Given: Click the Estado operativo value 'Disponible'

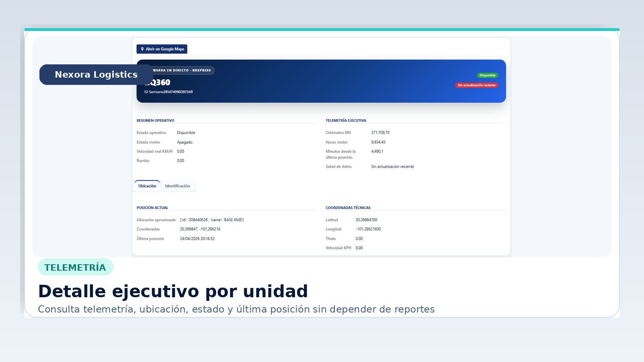Looking at the screenshot, I should pyautogui.click(x=186, y=133).
